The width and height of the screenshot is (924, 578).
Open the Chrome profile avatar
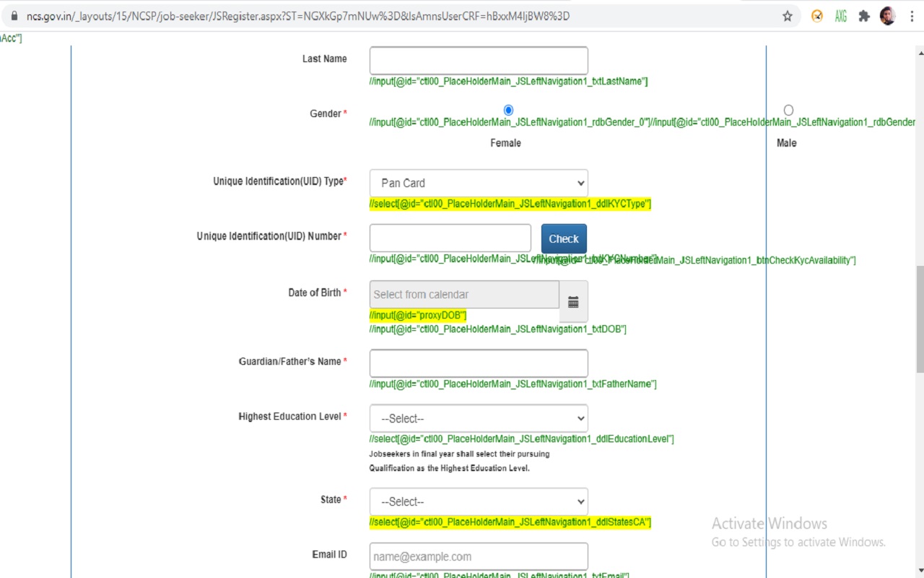[888, 16]
